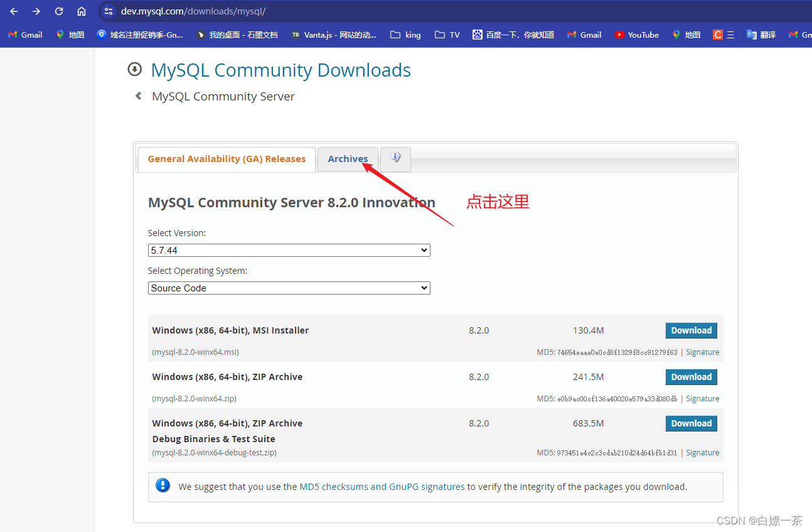Open first 地图 maps bookmark
Screen dimensions: 812x532
point(70,35)
